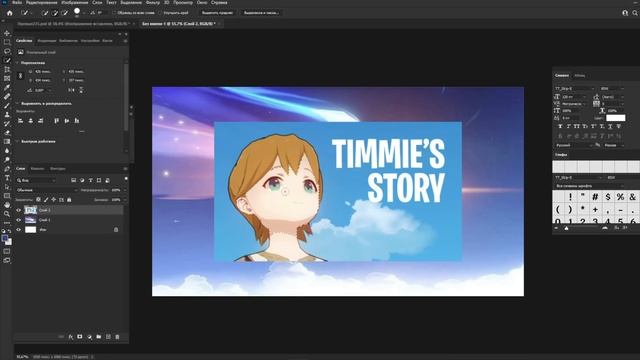This screenshot has width=640, height=360.
Task: Open Glyphs category dropdown
Action: click(x=589, y=186)
